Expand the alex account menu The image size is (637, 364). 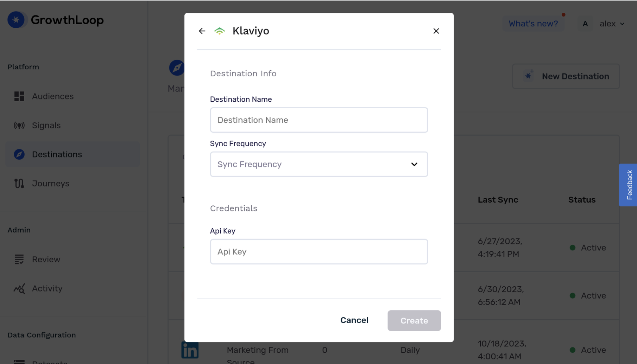tap(612, 24)
